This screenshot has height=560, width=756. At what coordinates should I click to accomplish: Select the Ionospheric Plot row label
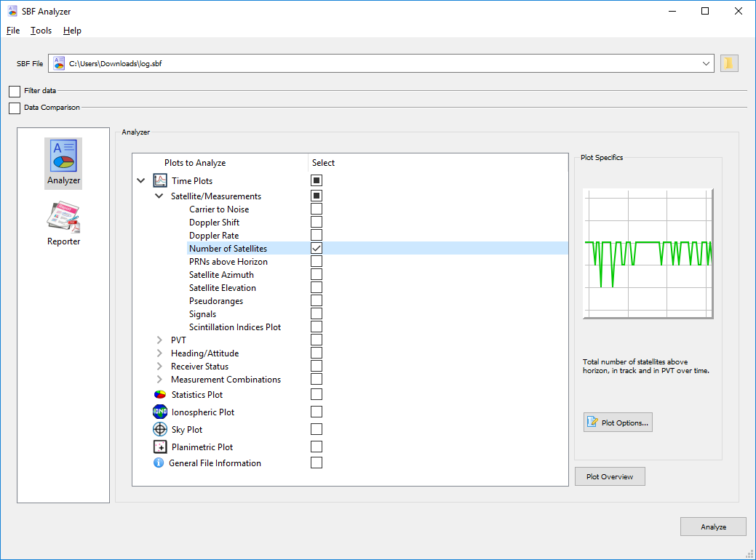tap(203, 412)
